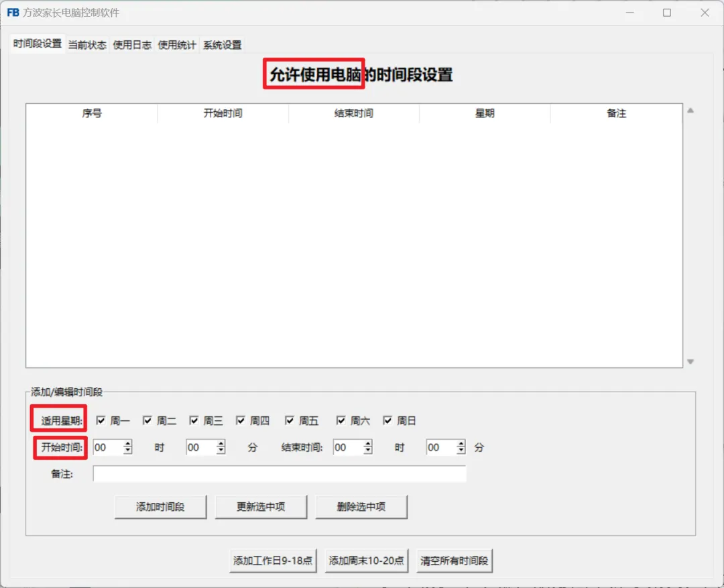Viewport: 724px width, 588px height.
Task: Click the list scrollbar up arrow
Action: [690, 111]
